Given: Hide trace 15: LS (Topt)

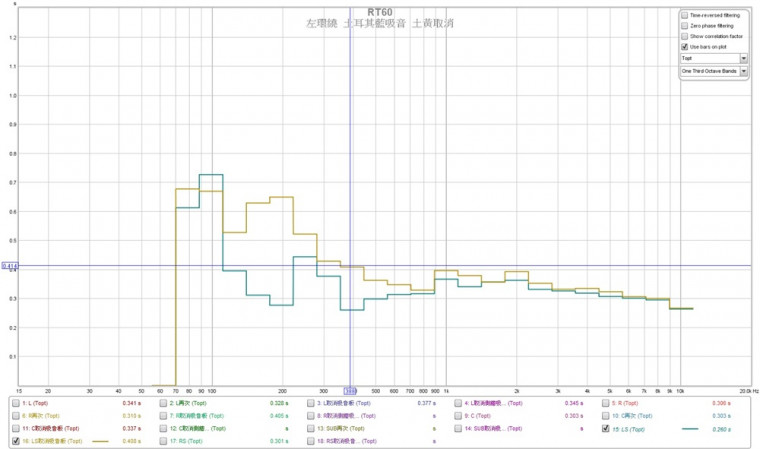Looking at the screenshot, I should click(605, 429).
